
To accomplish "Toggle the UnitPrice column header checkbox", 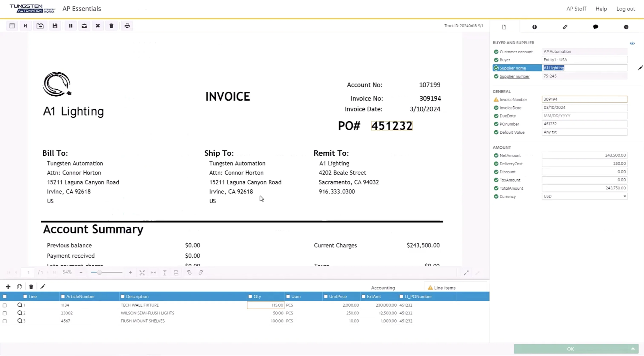I will (326, 296).
